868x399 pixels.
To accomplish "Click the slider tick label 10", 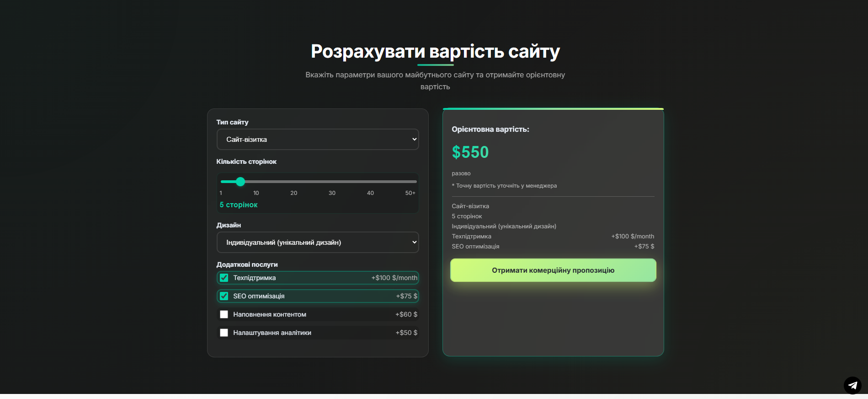I will (256, 193).
